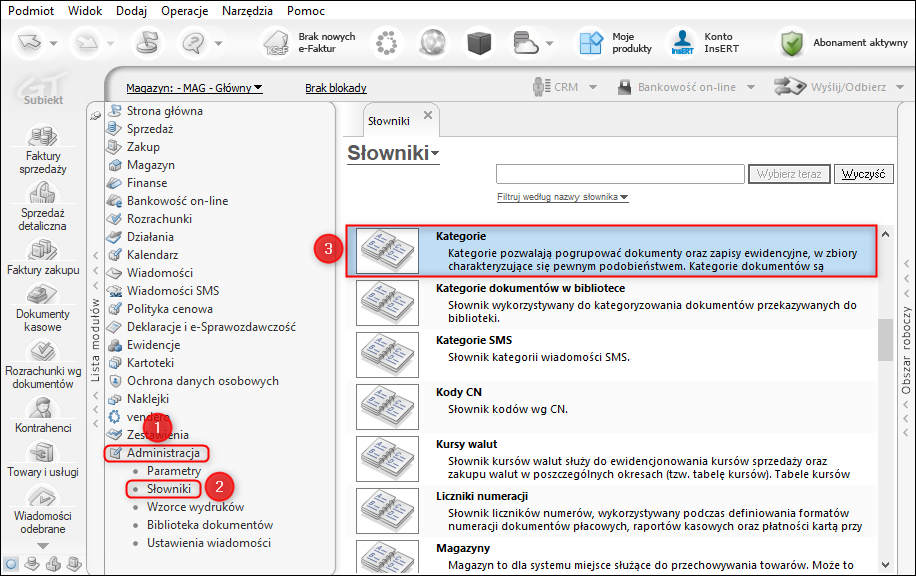Viewport: 916px width, 576px height.
Task: Click the globe toolbar icon
Action: [x=433, y=43]
